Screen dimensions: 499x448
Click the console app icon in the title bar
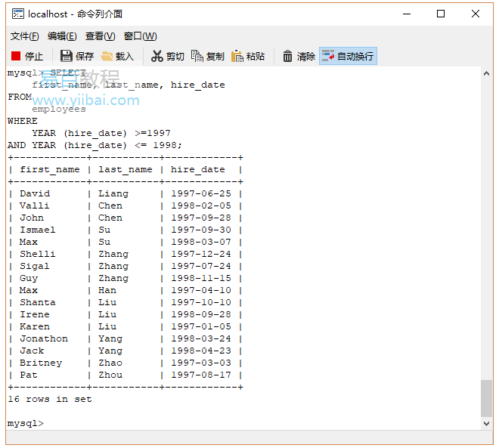point(17,14)
